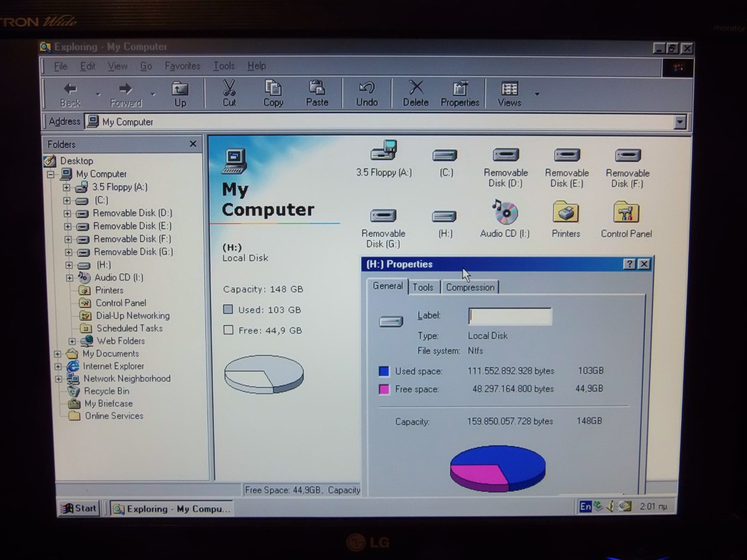This screenshot has height=560, width=747.
Task: Click the Forward toolbar button
Action: 126,94
